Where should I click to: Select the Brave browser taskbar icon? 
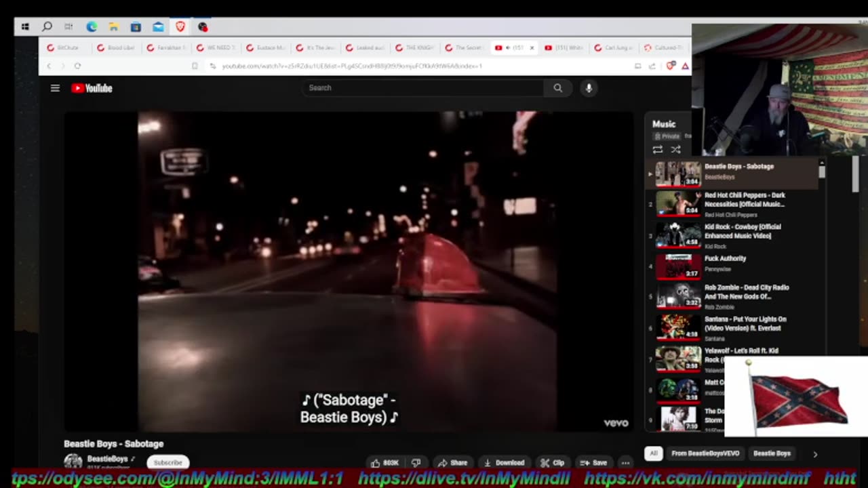pos(180,27)
